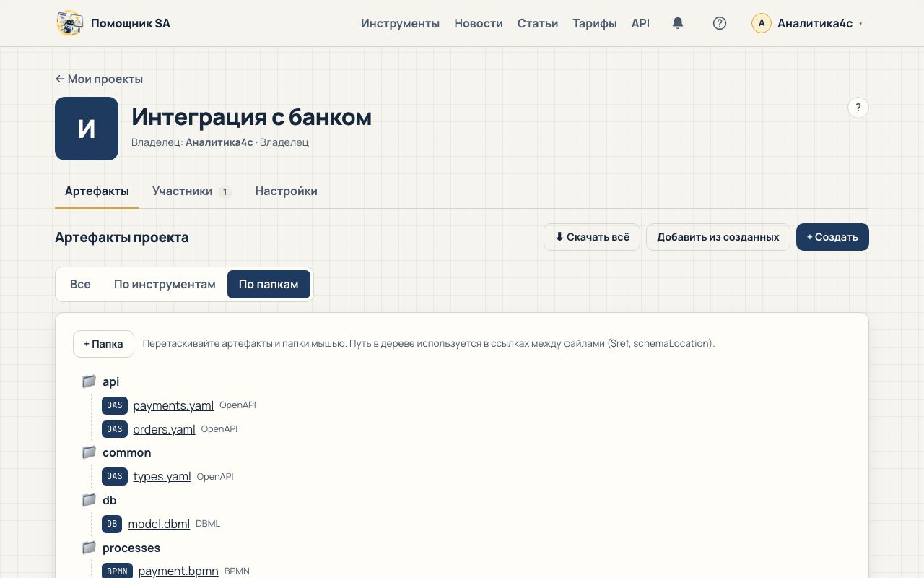Open the Инструменты menu item

[401, 23]
